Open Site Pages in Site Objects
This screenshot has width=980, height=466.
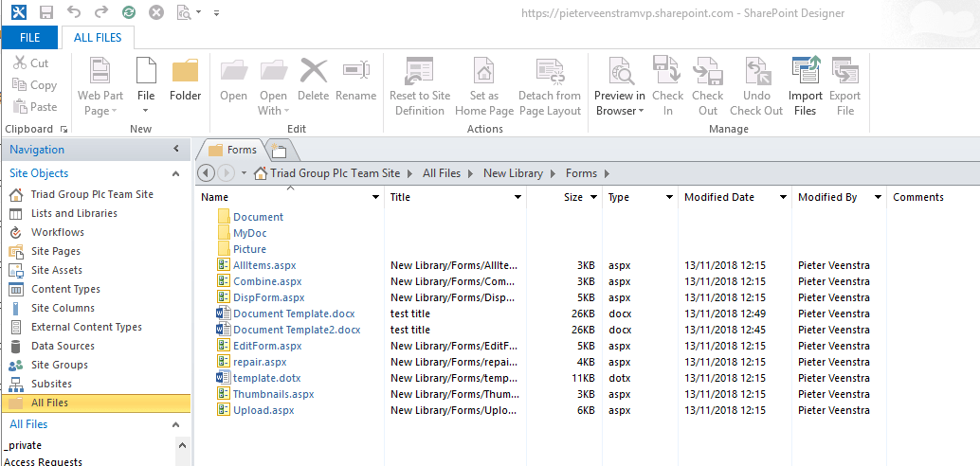56,251
